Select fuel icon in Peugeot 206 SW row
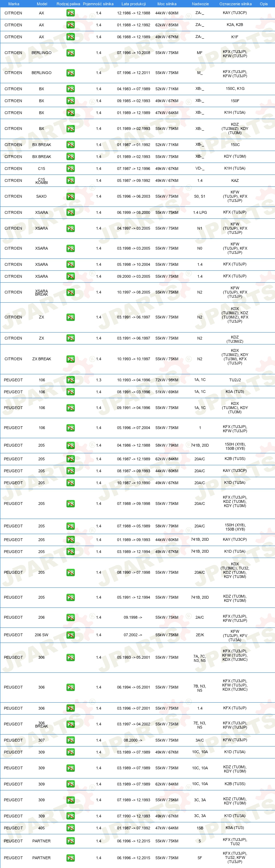The width and height of the screenshot is (275, 868). [x=70, y=635]
